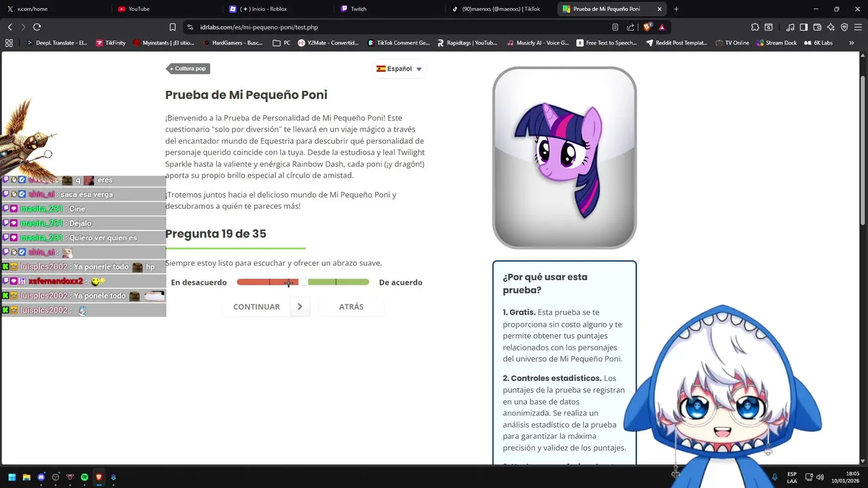Go back with the browser back arrow
Screen dimensions: 868x488
tap(10, 27)
